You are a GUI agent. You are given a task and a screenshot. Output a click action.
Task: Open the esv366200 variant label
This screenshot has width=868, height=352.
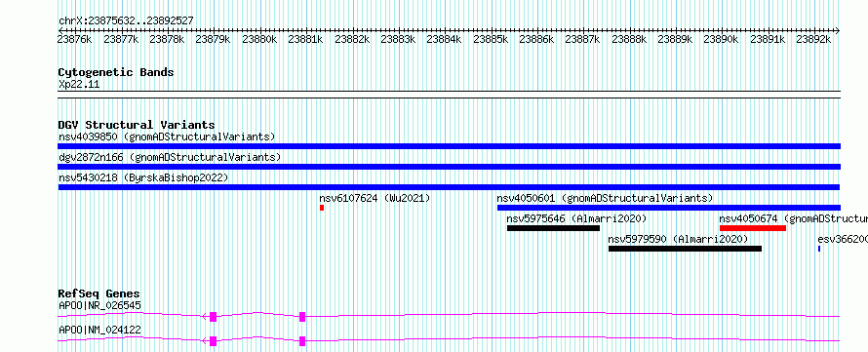click(x=843, y=239)
